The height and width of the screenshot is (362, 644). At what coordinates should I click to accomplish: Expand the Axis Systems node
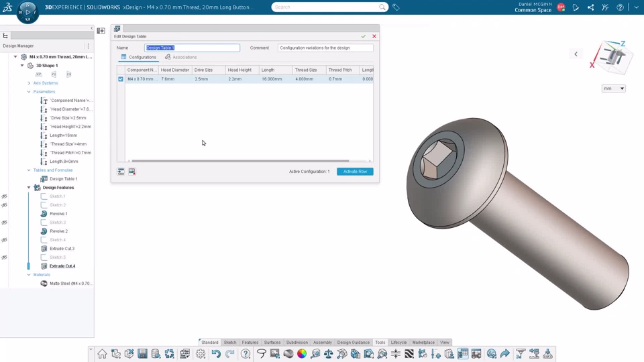(29, 83)
